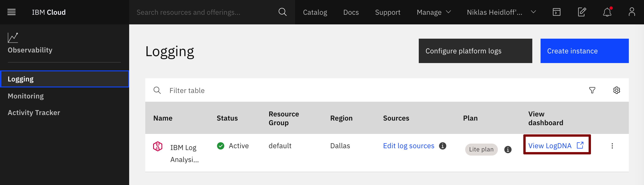This screenshot has height=185, width=644.
Task: Show info next to Edit log sources
Action: [442, 146]
